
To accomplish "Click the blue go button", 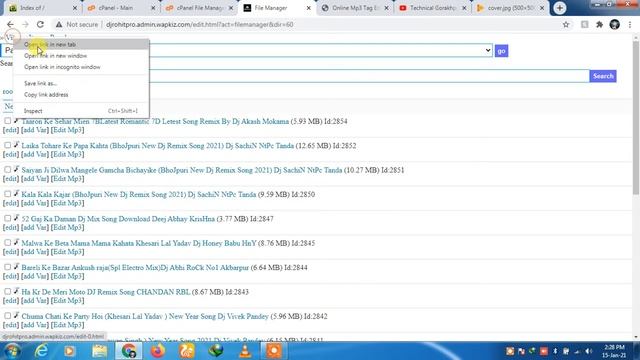I will [x=501, y=51].
